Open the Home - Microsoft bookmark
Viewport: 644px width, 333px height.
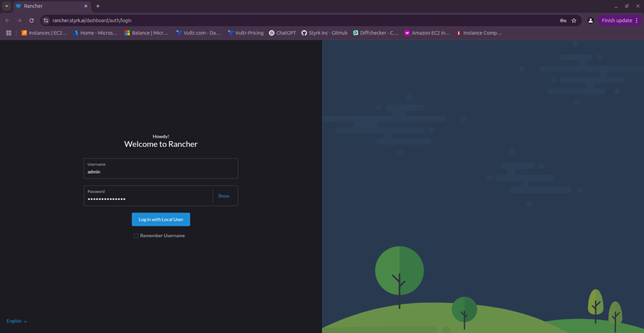point(96,33)
